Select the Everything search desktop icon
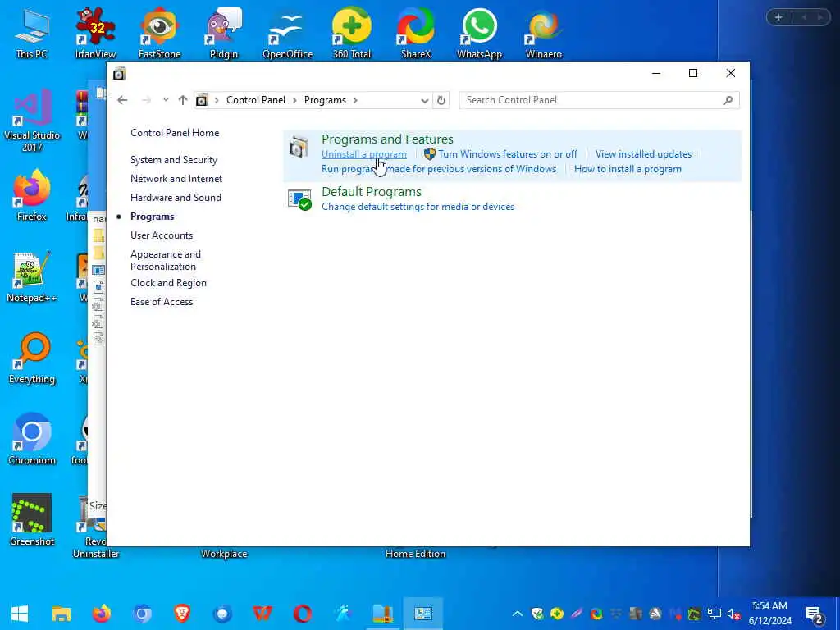The image size is (840, 630). click(x=32, y=358)
